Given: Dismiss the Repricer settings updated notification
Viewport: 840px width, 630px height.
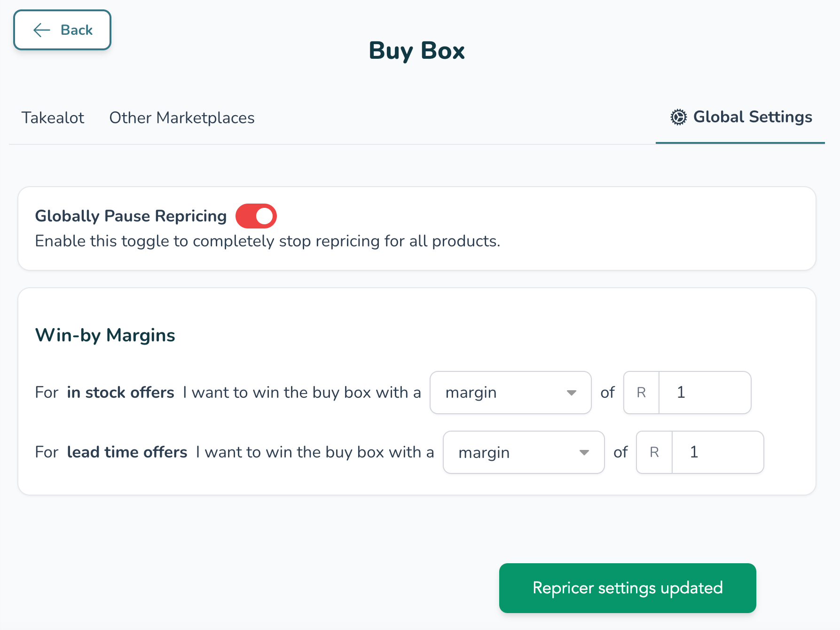Looking at the screenshot, I should 627,588.
